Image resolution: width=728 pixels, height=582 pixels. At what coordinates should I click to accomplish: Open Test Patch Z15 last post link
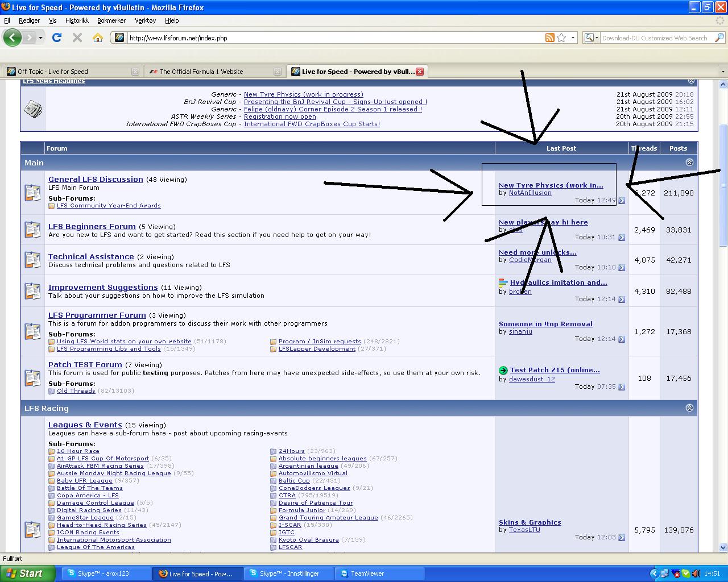pyautogui.click(x=555, y=370)
